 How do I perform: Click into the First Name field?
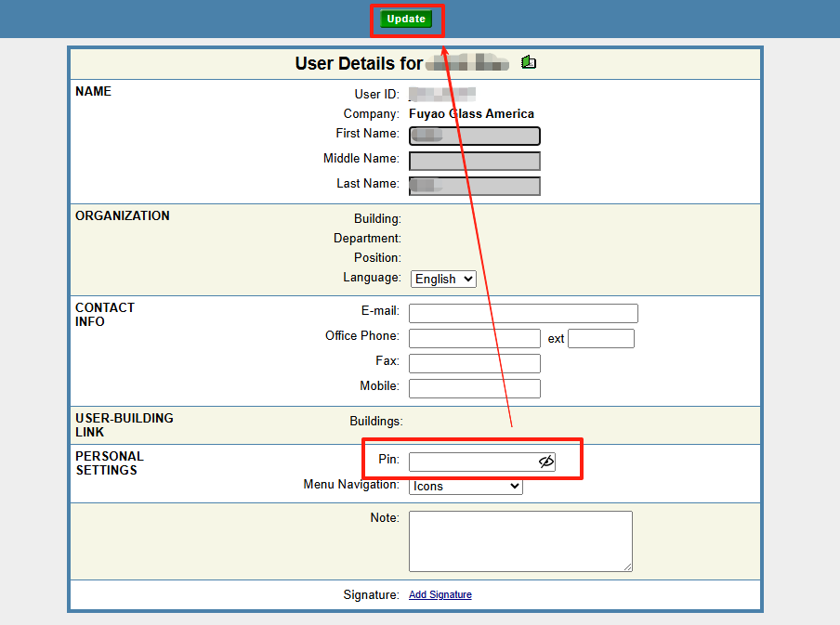[x=474, y=136]
